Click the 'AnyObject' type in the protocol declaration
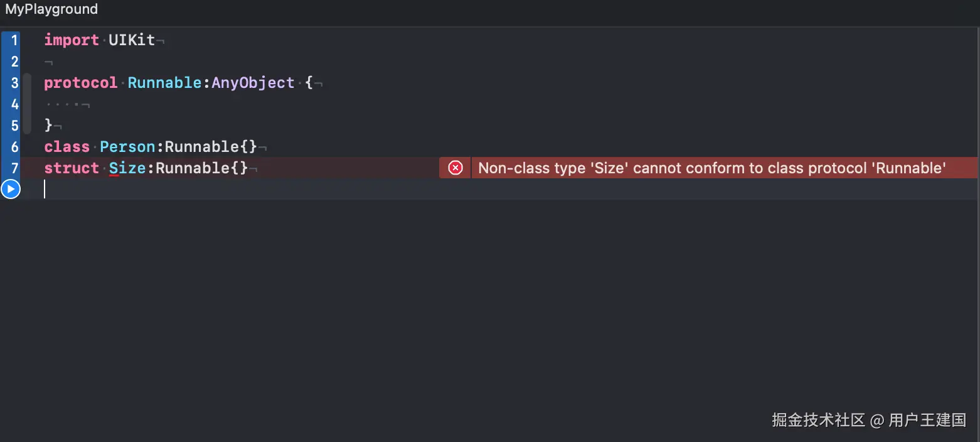This screenshot has height=442, width=980. click(253, 83)
